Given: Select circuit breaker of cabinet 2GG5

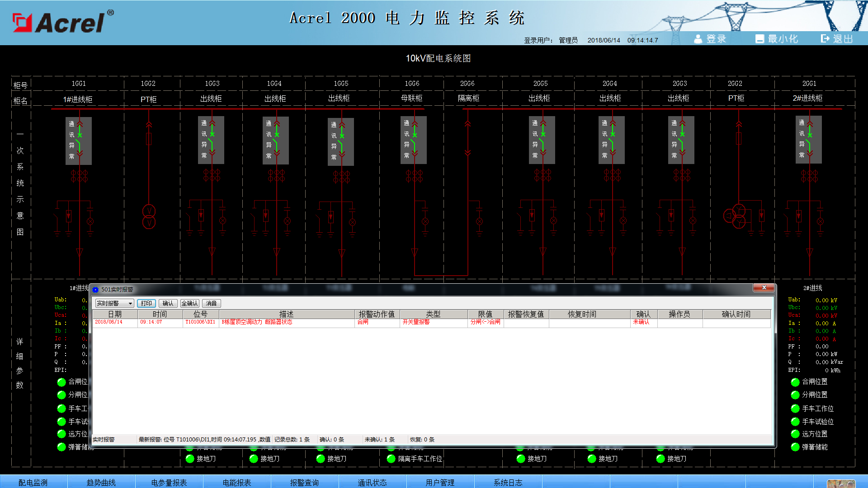Looking at the screenshot, I should point(542,140).
